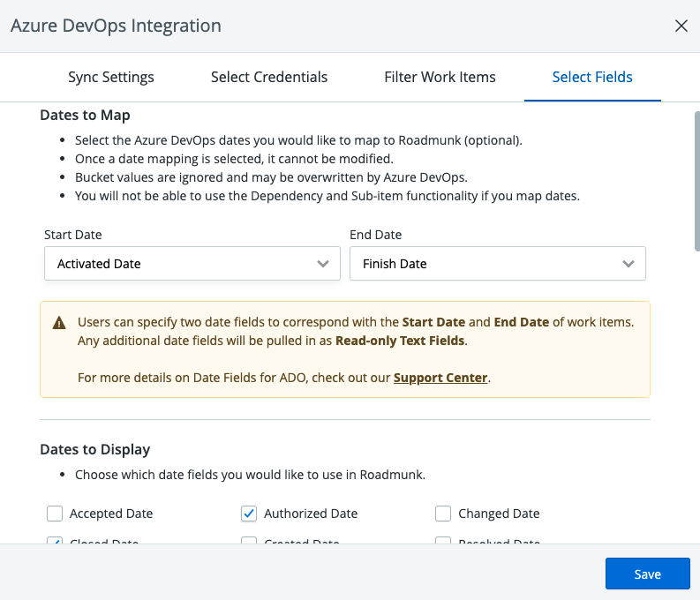Click the chevron arrow in End Date field

628,264
